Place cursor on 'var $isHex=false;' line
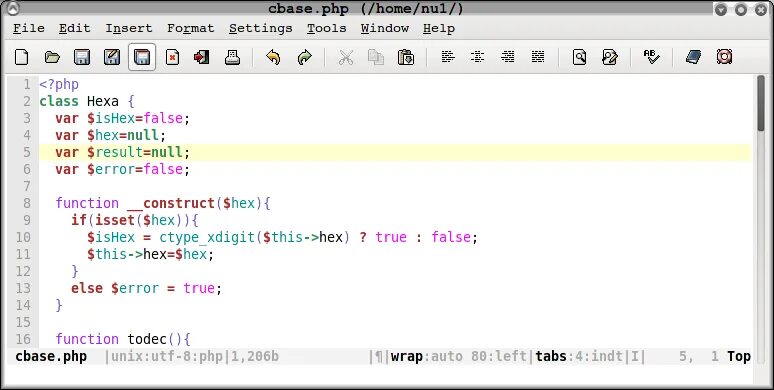The image size is (774, 390). [122, 118]
